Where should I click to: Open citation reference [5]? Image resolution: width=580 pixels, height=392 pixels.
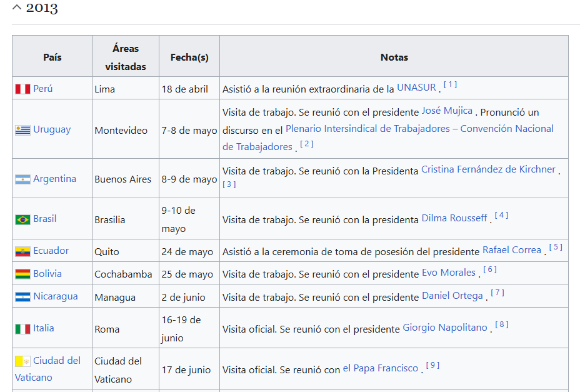coord(556,247)
